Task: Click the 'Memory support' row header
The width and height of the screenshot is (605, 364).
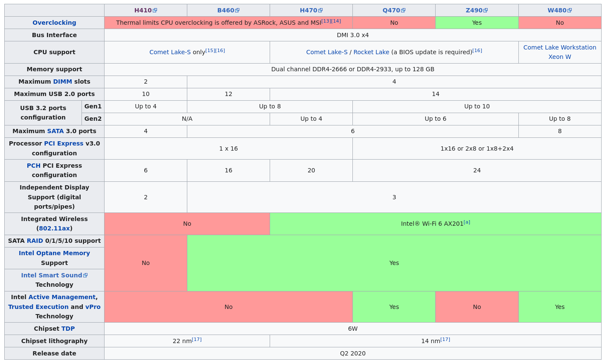Action: (x=54, y=69)
